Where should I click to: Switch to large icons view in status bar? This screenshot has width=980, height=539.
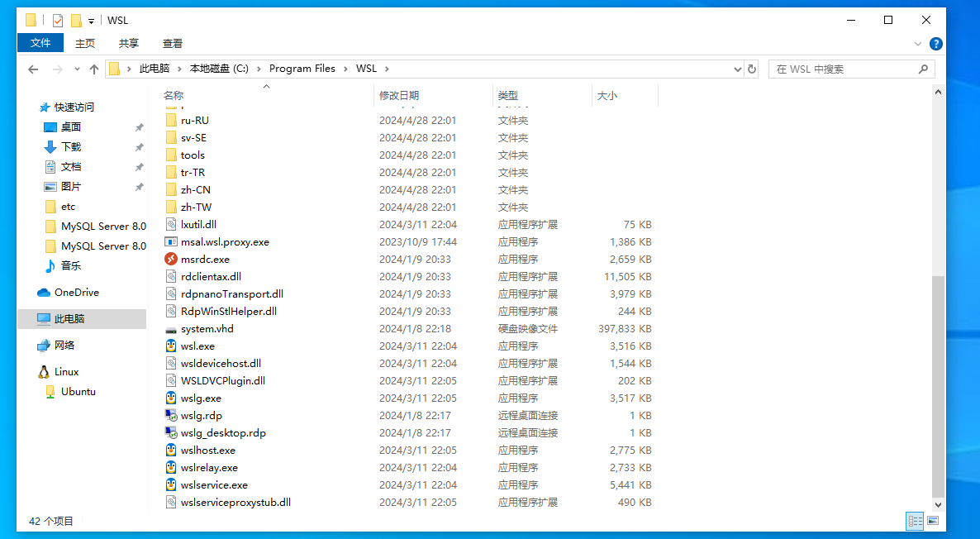[933, 520]
